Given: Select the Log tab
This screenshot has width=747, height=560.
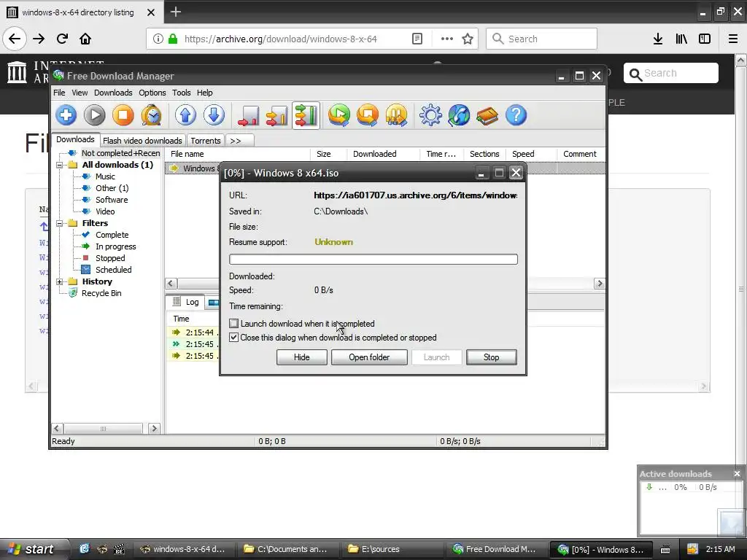Looking at the screenshot, I should (186, 302).
